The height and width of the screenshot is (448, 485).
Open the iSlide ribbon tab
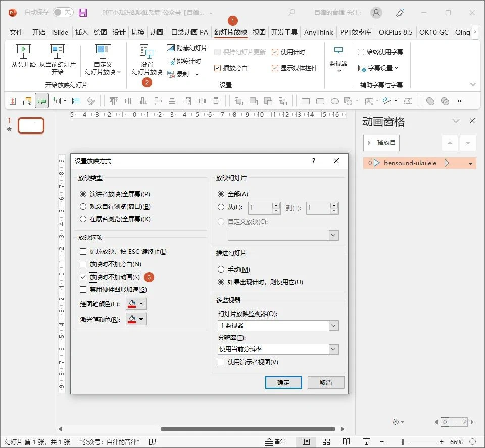click(x=60, y=32)
